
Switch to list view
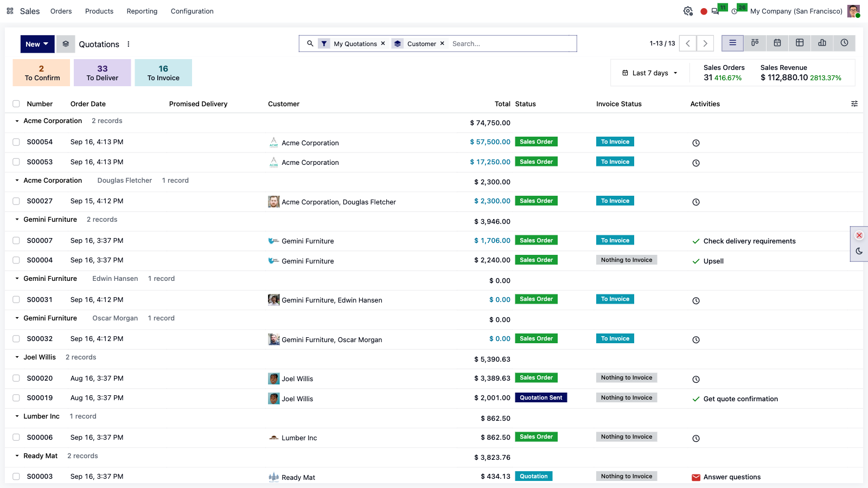coord(732,43)
